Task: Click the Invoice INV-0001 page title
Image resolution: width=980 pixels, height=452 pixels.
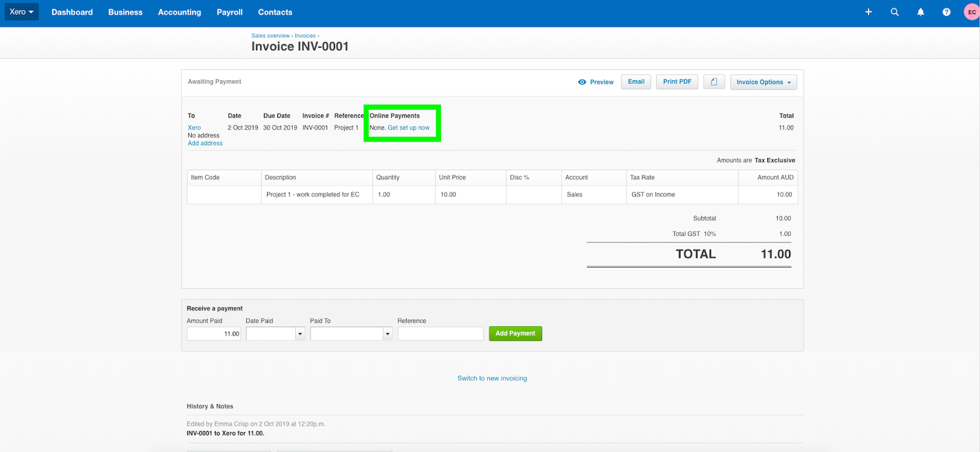Action: tap(300, 47)
